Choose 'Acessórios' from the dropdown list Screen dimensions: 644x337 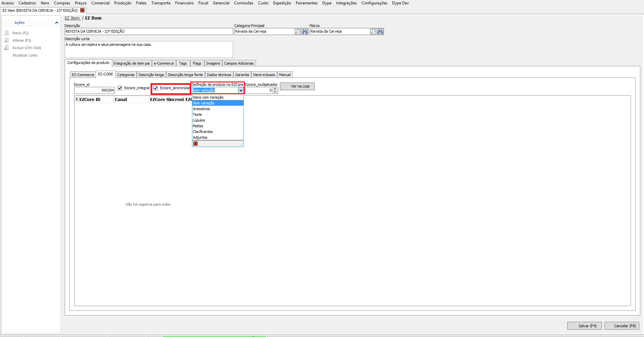(x=218, y=109)
